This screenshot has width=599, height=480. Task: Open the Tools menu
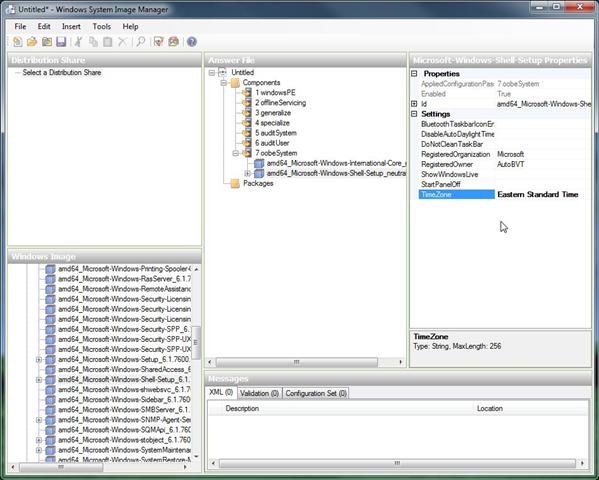click(102, 26)
